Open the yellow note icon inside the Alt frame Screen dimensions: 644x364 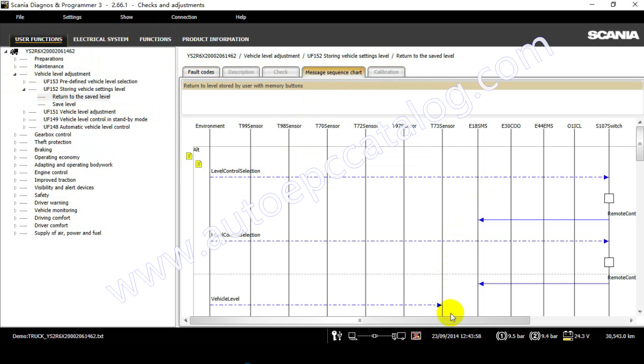tap(198, 164)
